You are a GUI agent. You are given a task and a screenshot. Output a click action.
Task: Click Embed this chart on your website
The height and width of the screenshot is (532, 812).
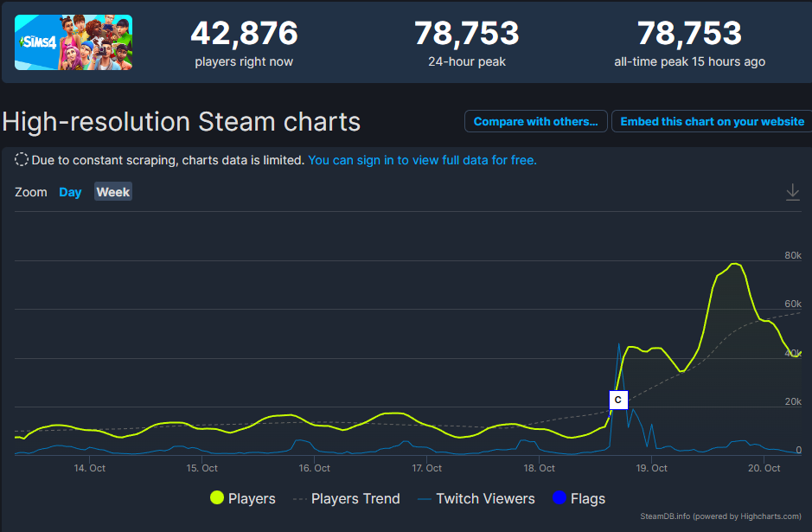712,122
